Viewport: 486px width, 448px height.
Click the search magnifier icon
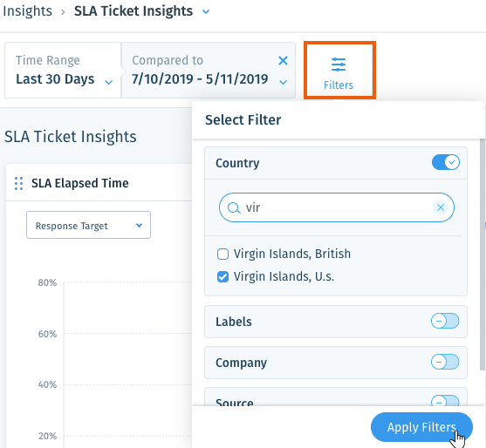point(234,207)
